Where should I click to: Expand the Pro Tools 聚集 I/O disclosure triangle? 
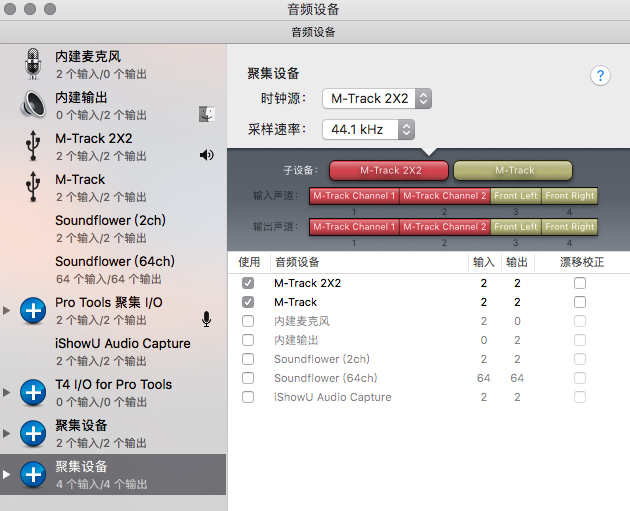(6, 311)
